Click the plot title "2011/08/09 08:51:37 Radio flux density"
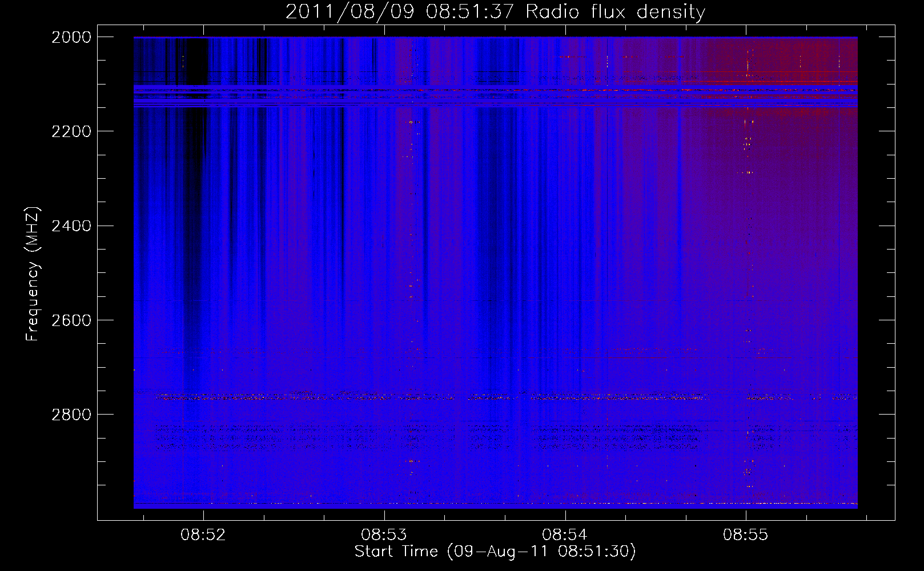Image resolution: width=924 pixels, height=571 pixels. [x=495, y=12]
